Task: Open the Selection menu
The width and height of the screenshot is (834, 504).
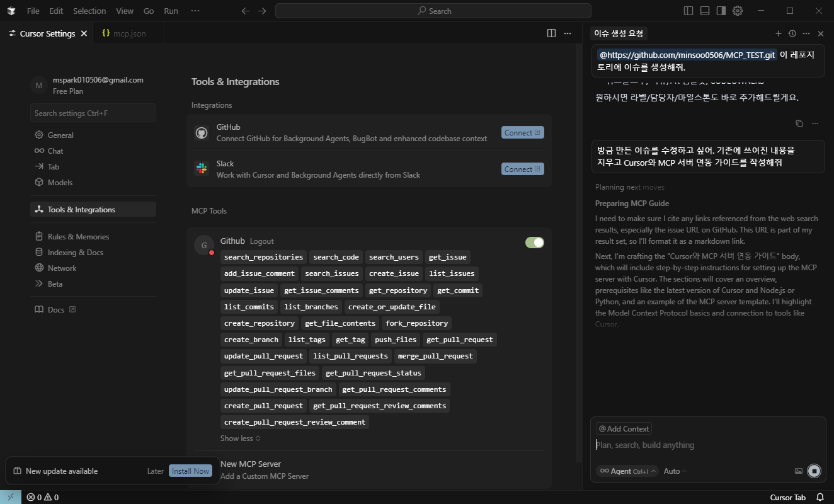Action: click(89, 11)
